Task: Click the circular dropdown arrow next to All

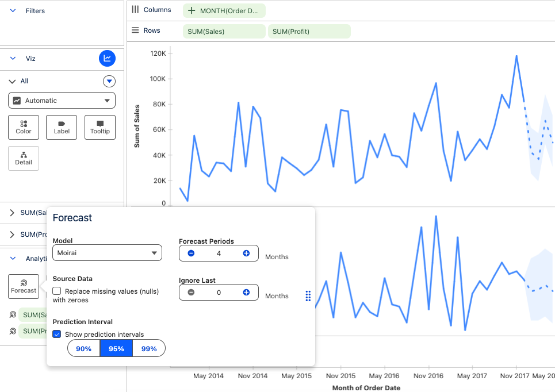Action: (x=109, y=82)
